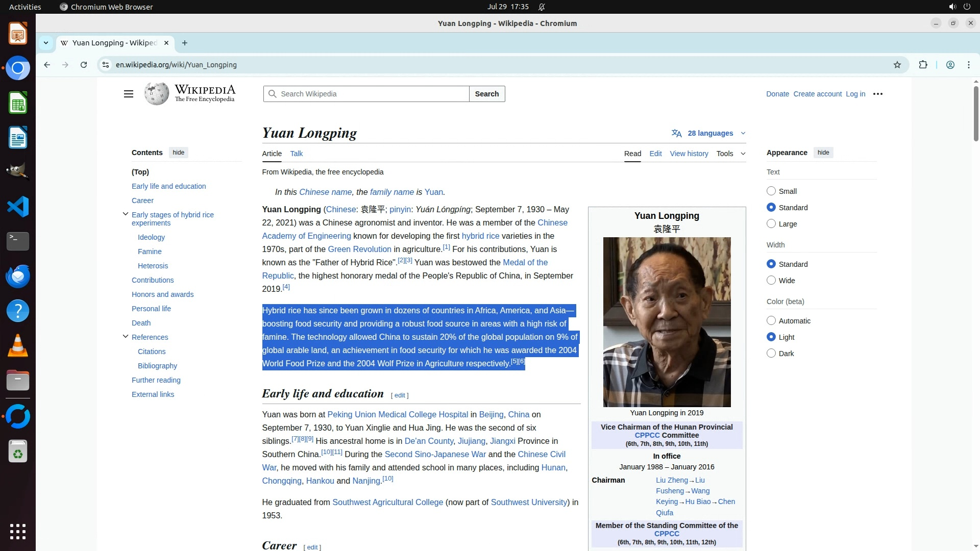Launch Visual Studio Code from the dock
This screenshot has height=551, width=980.
point(18,207)
